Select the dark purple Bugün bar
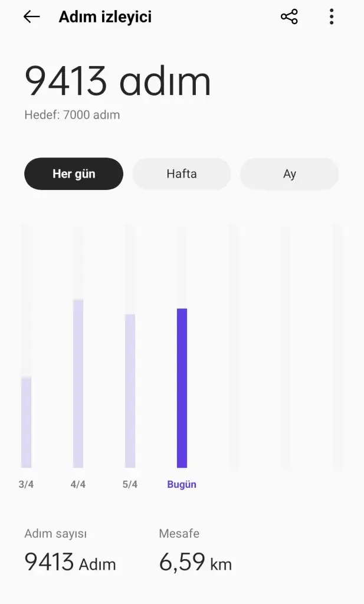 [x=182, y=388]
